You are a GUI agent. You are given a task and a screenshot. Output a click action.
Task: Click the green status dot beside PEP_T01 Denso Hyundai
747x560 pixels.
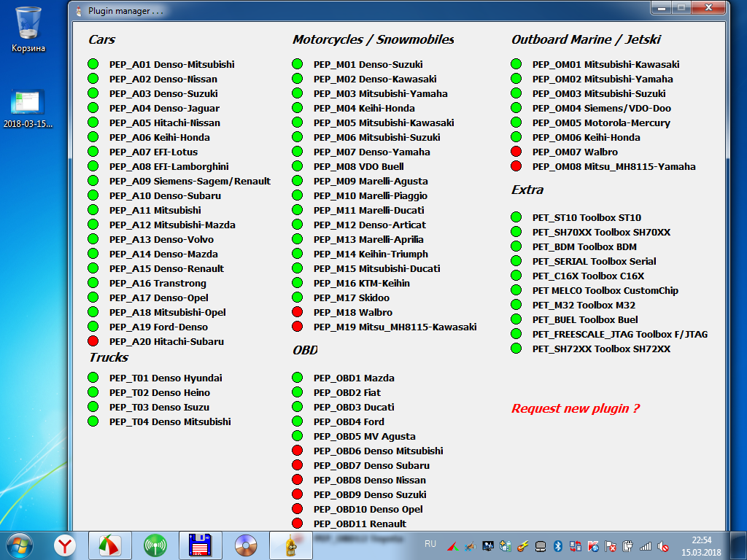click(x=93, y=378)
